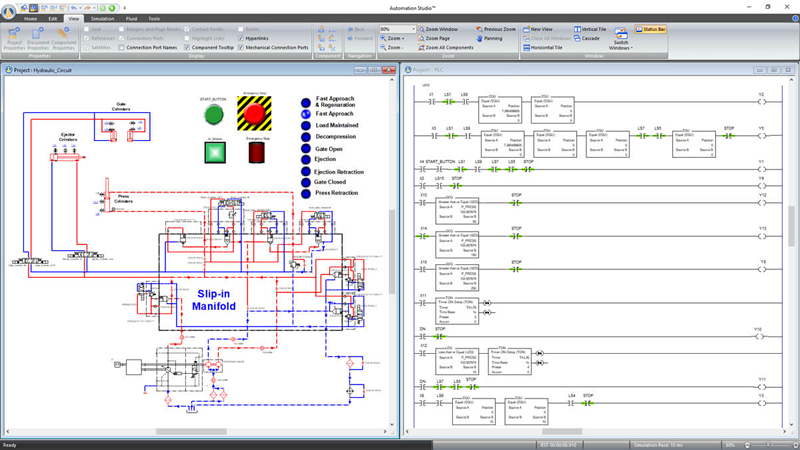This screenshot has width=800, height=450.
Task: Click the top-left icon in Component group
Action: click(321, 30)
